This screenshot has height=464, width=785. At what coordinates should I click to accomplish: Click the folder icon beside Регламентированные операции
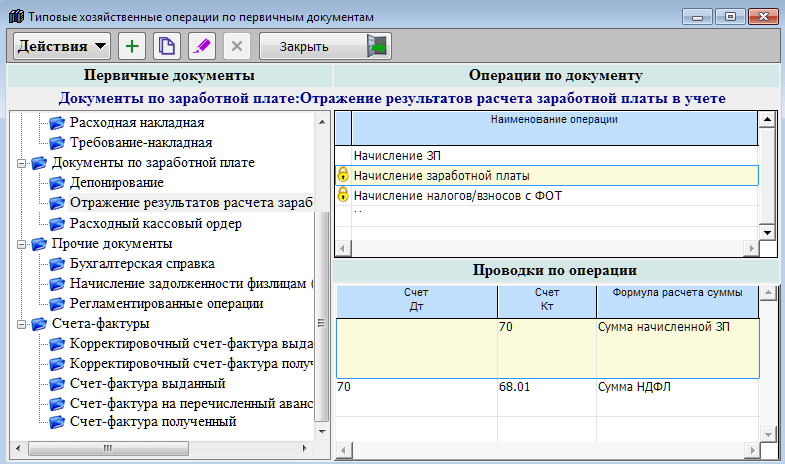click(57, 304)
